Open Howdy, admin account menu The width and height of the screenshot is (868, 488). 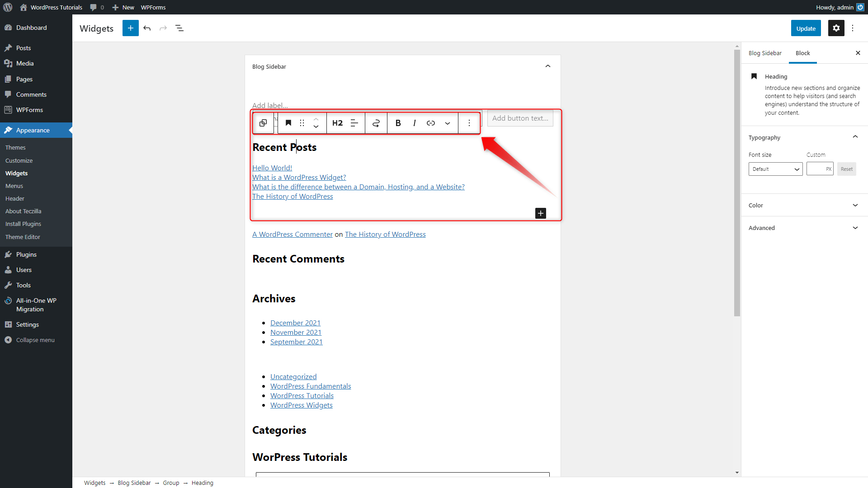tap(840, 7)
